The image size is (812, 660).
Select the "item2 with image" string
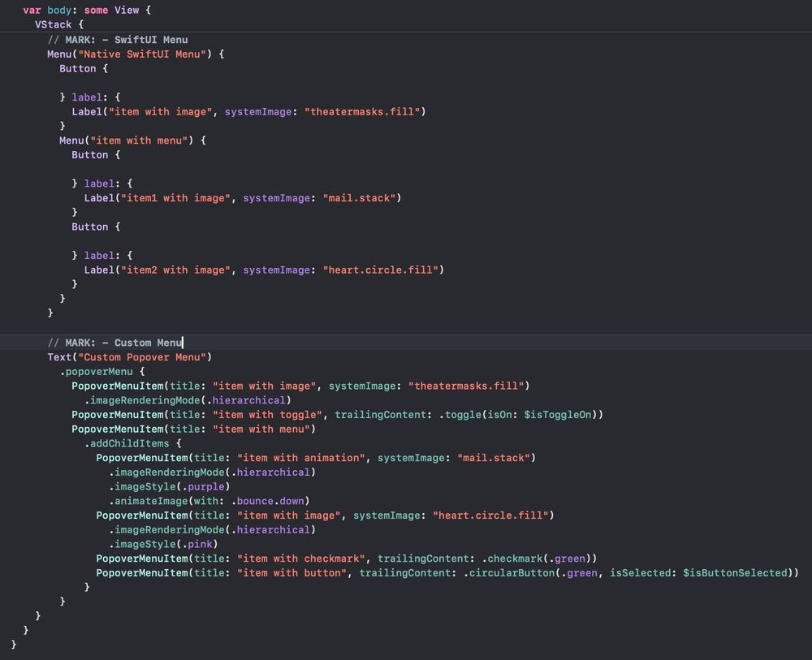tap(175, 270)
